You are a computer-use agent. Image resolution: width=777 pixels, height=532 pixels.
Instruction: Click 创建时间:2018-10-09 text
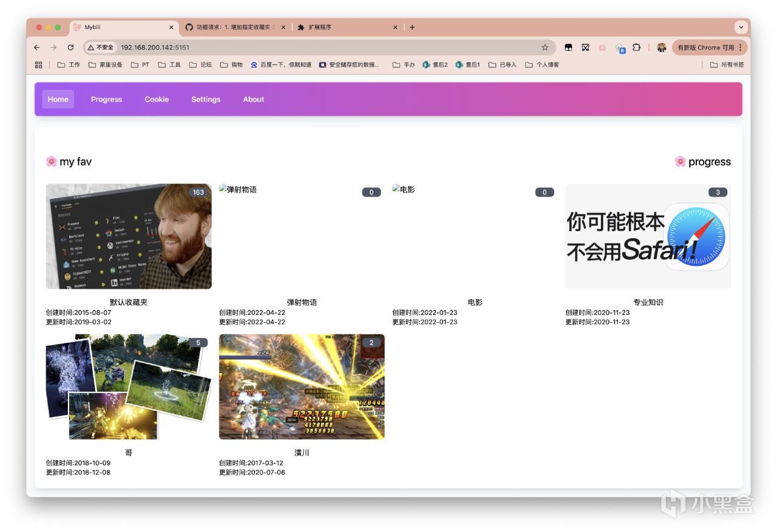point(78,463)
